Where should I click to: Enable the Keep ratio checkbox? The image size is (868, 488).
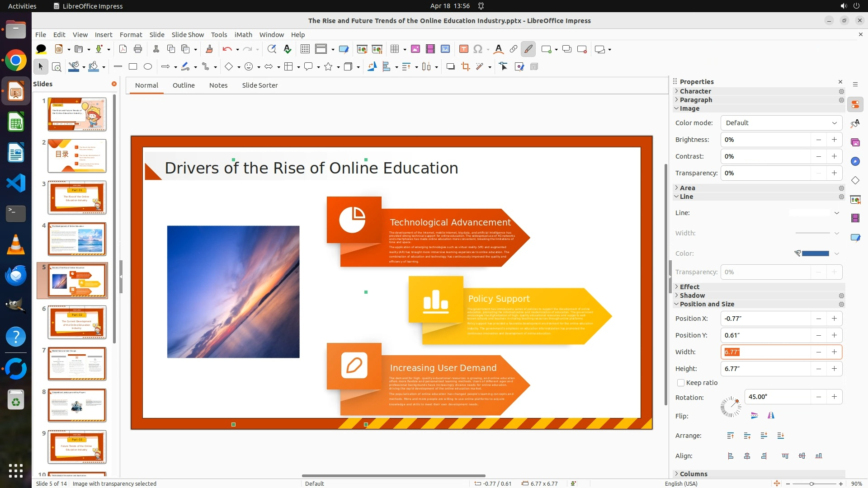click(x=681, y=383)
